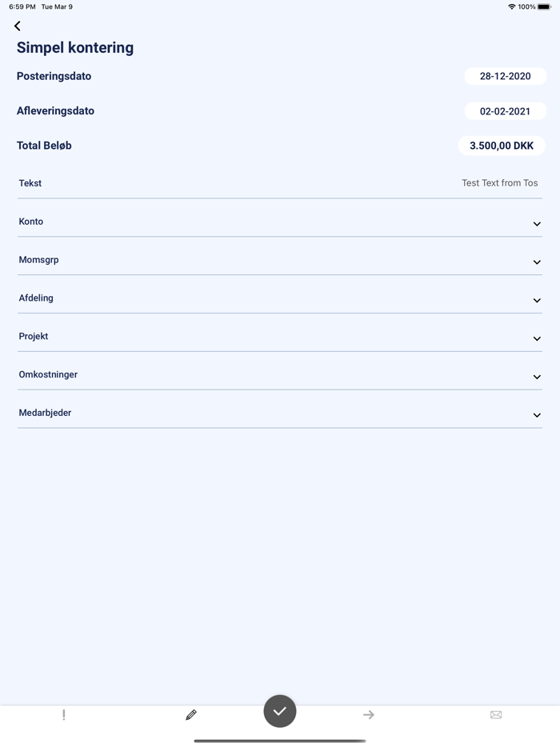560x747 pixels.
Task: Tap the forward arrow icon in bottom toolbar
Action: (368, 714)
